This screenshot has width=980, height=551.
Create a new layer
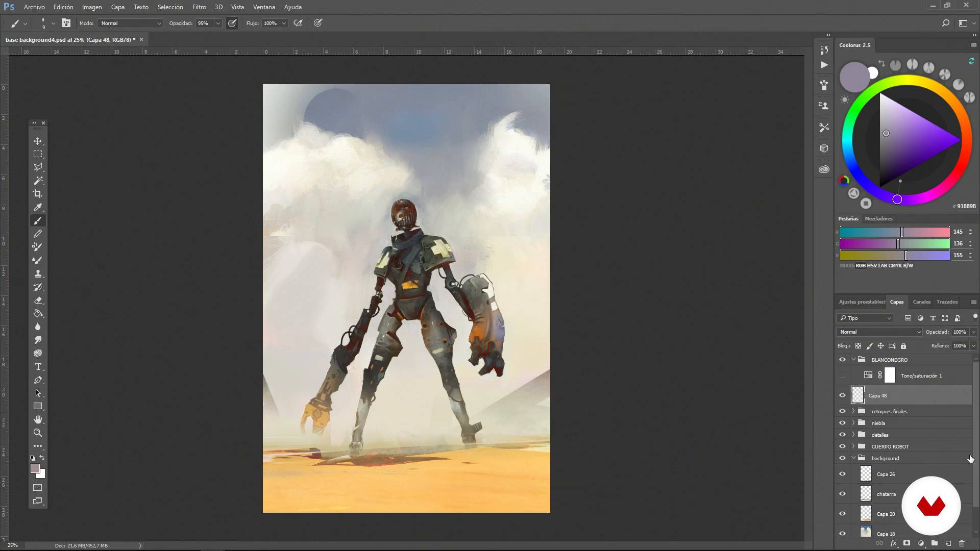(948, 543)
